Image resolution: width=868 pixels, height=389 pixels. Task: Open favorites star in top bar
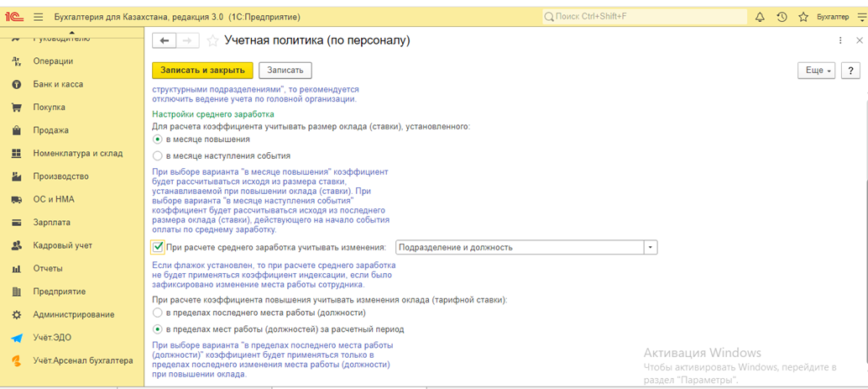point(803,17)
